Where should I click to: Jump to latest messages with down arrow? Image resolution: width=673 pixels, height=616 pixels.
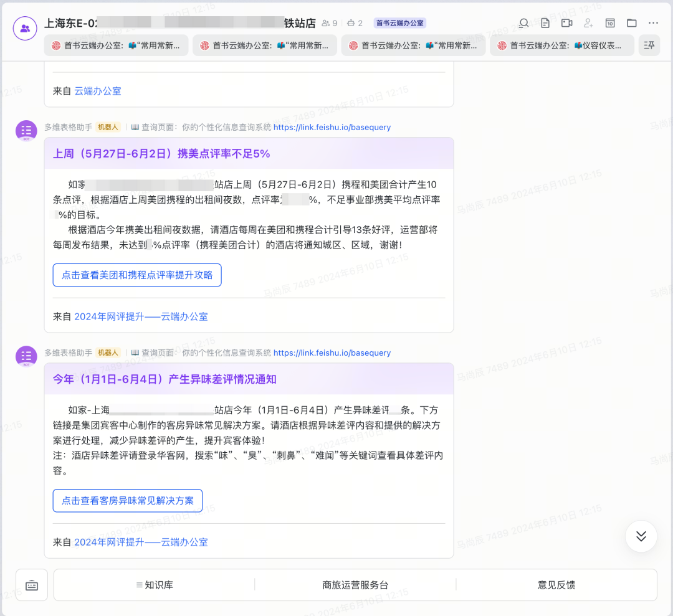coord(641,536)
